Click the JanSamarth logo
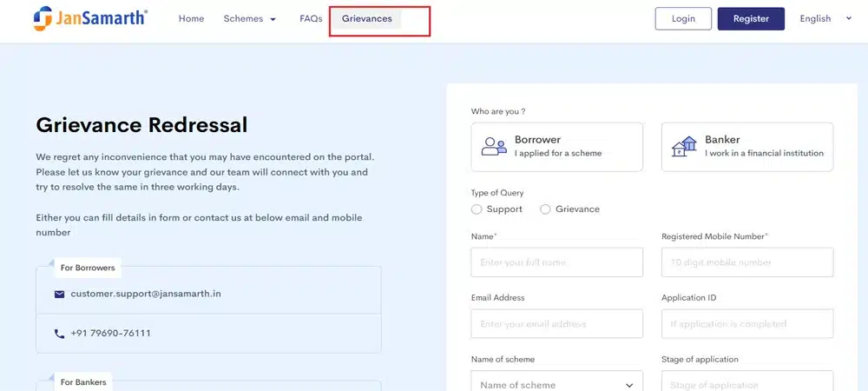The image size is (868, 391). pos(90,18)
